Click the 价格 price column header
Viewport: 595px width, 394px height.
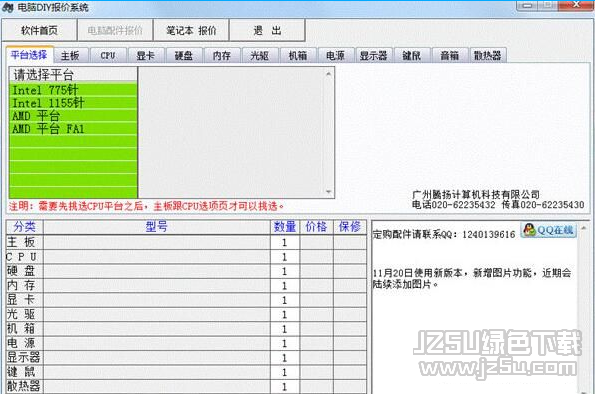[x=316, y=227]
